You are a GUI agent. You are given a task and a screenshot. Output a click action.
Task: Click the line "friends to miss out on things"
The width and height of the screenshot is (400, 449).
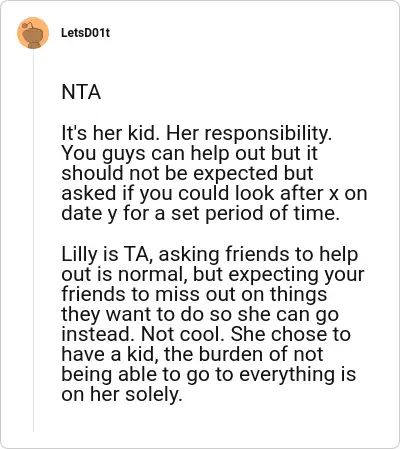pyautogui.click(x=194, y=294)
